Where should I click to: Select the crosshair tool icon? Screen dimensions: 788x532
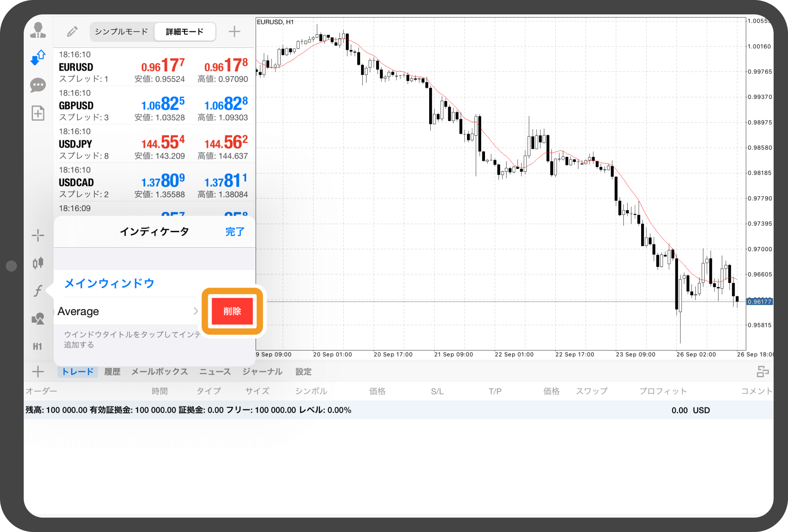point(38,236)
